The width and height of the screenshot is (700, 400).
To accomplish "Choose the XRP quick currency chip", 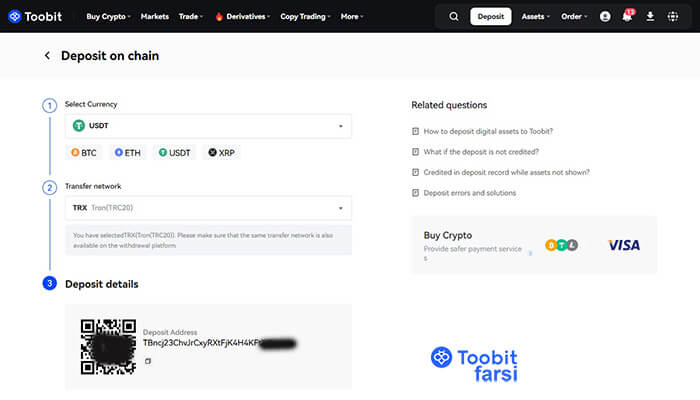I will pyautogui.click(x=221, y=153).
